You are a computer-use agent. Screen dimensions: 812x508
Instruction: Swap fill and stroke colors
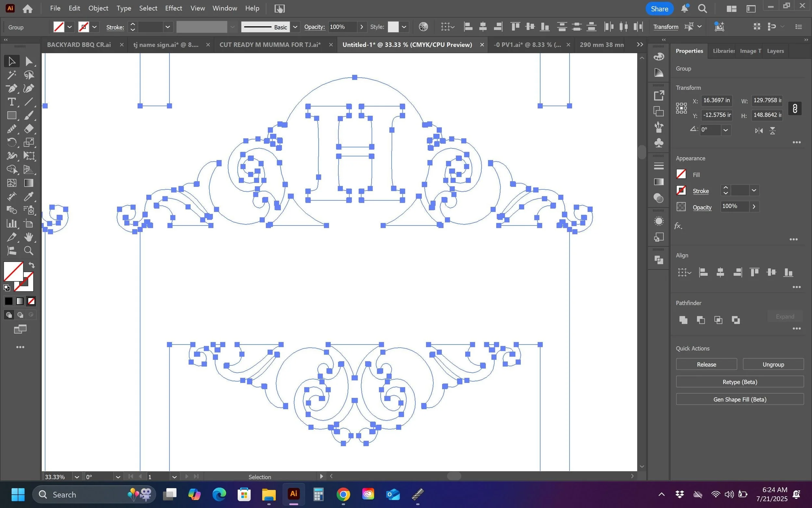tap(32, 265)
